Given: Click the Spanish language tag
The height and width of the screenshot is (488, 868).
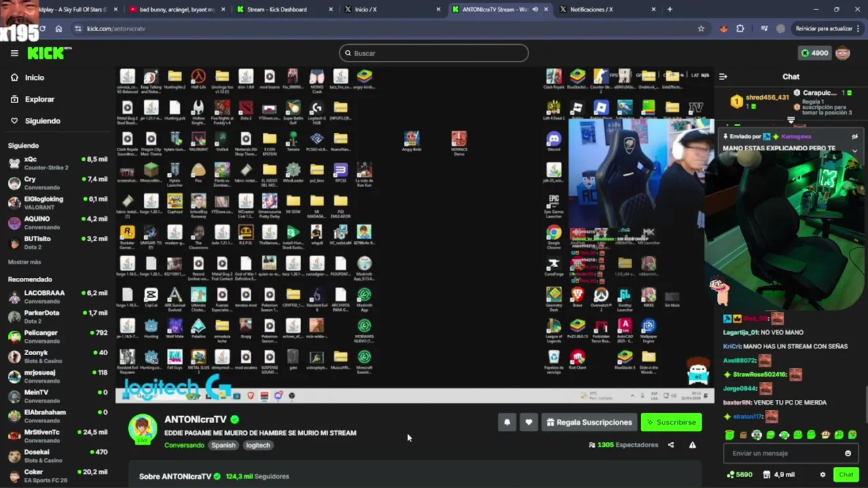Looking at the screenshot, I should 223,445.
